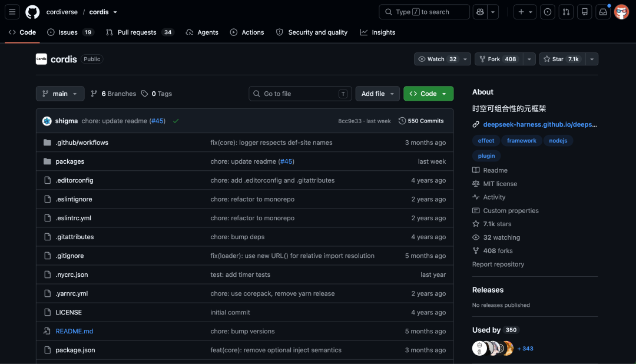Click the Type / to search box
Image resolution: width=636 pixels, height=364 pixels.
[x=424, y=12]
